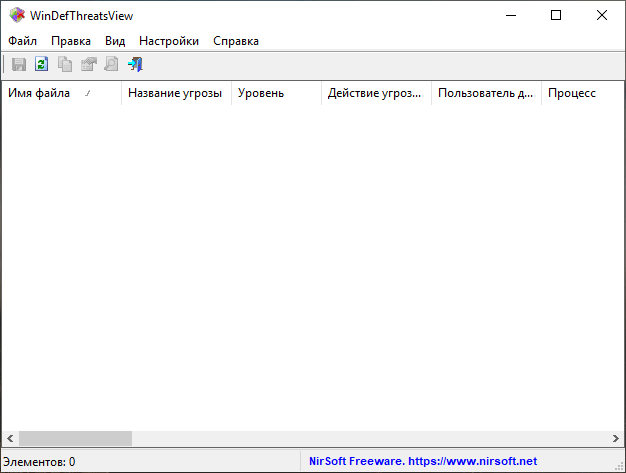Open the Вид menu
Image resolution: width=626 pixels, height=473 pixels.
[115, 41]
